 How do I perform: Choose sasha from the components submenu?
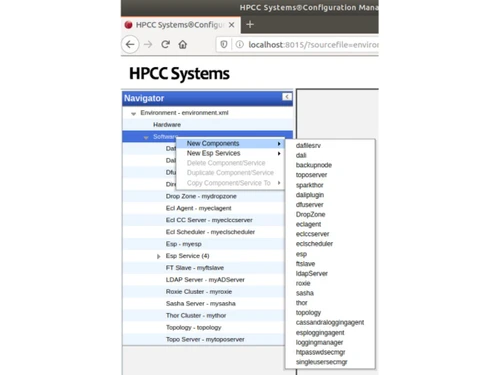304,293
